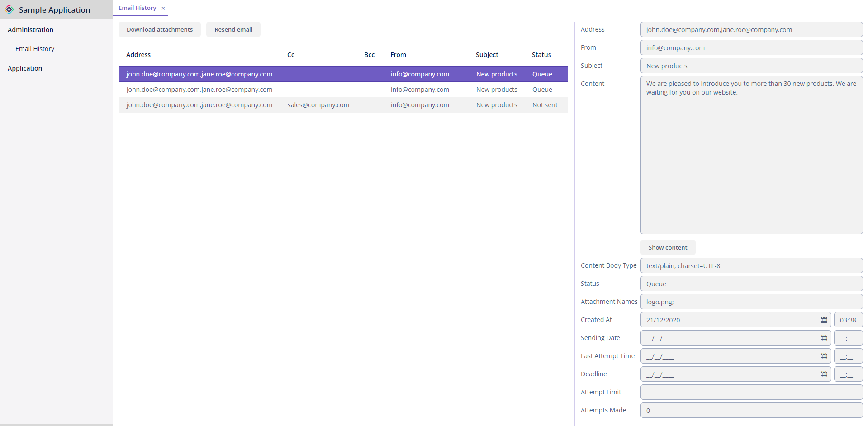The width and height of the screenshot is (868, 426).
Task: Expand the Application menu section
Action: (25, 68)
